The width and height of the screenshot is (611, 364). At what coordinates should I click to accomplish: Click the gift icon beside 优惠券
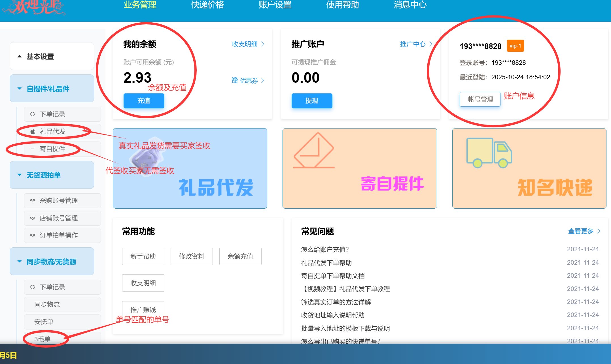[x=235, y=80]
